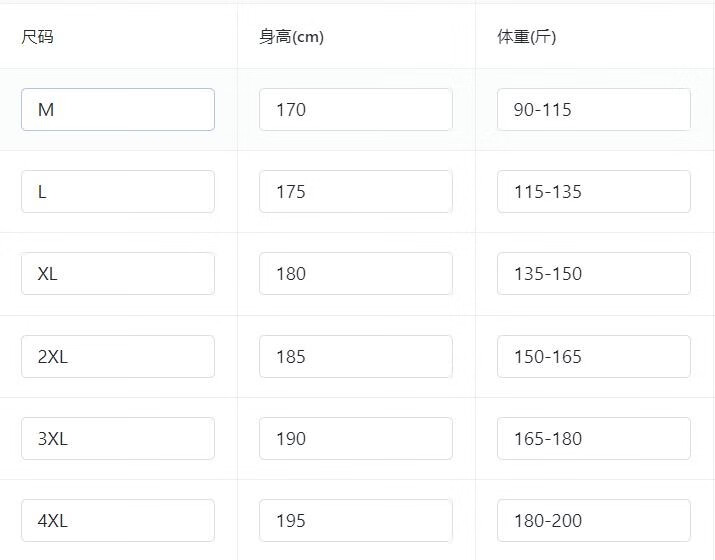The width and height of the screenshot is (715, 560).
Task: Select the size field containing L
Action: [x=118, y=192]
